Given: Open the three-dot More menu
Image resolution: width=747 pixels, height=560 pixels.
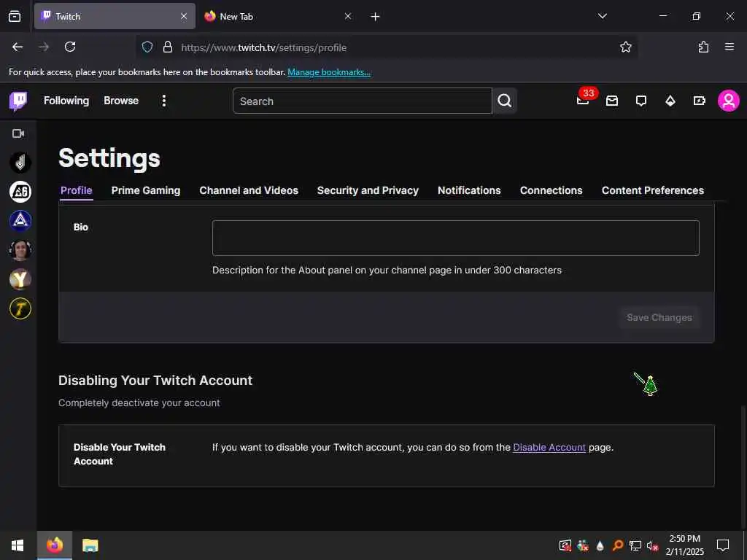Looking at the screenshot, I should tap(164, 101).
